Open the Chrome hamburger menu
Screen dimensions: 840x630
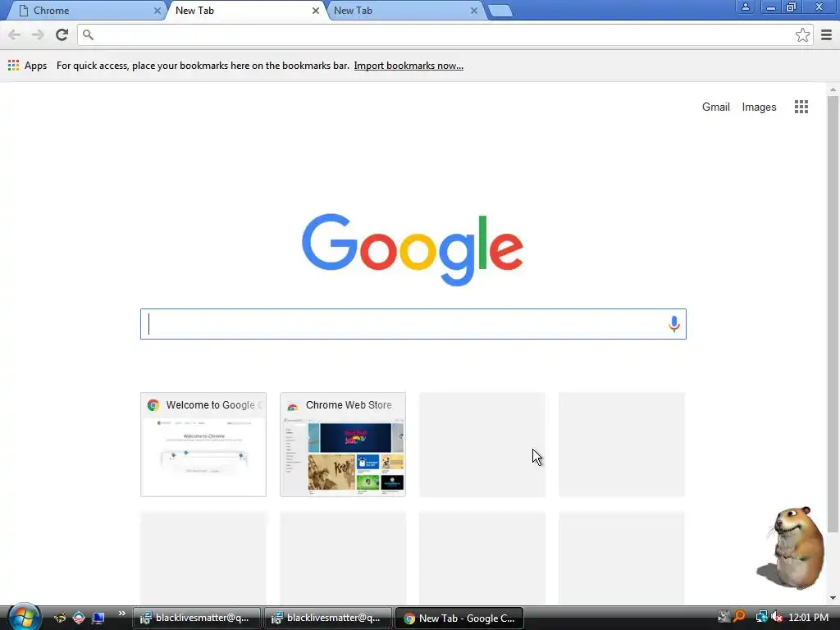(x=826, y=34)
